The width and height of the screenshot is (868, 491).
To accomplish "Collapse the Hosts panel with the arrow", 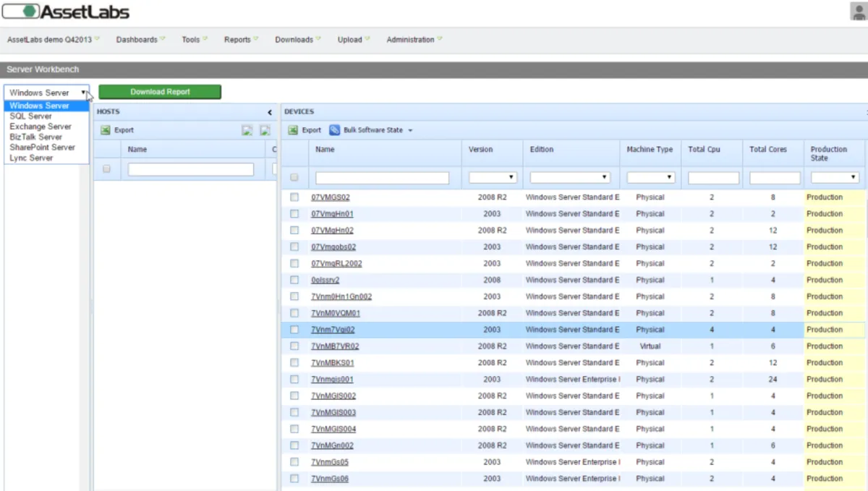I will coord(270,112).
